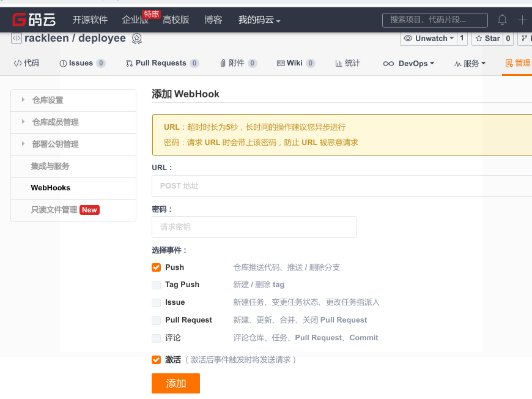Click the URL POST 地址 input field
This screenshot has height=399, width=532.
pos(342,185)
